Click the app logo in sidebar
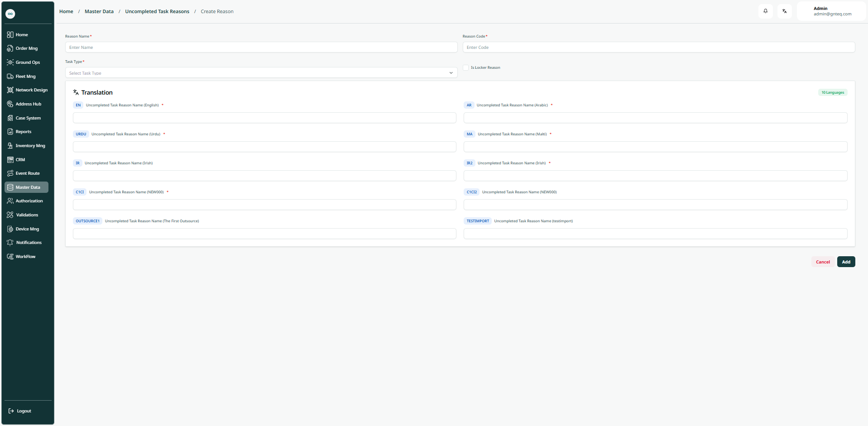Screen dimensions: 868x426 (10, 14)
